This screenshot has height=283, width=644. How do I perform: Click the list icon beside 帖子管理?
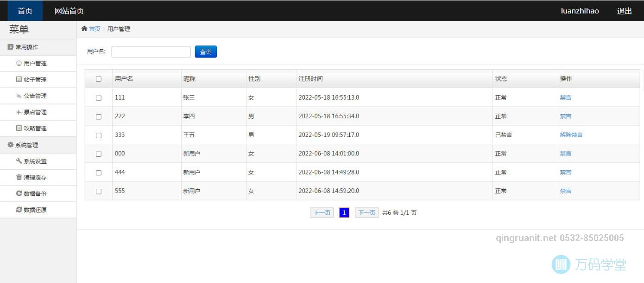19,80
